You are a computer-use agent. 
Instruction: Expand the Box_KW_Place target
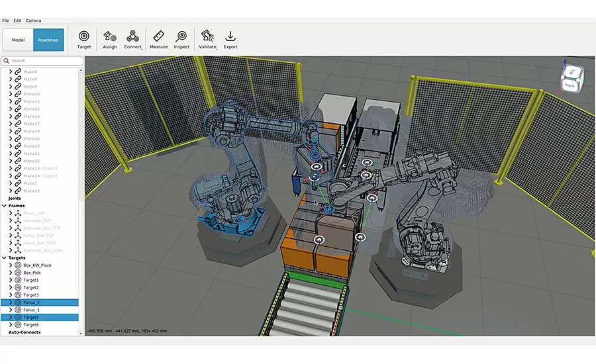pos(11,265)
